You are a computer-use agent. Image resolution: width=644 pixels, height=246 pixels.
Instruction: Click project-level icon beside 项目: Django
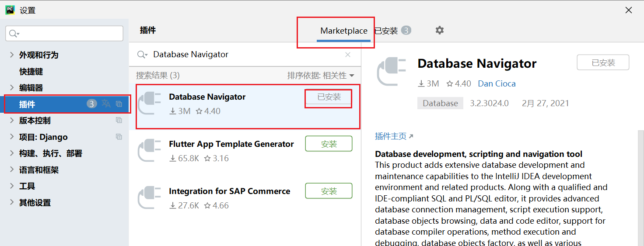coord(119,137)
